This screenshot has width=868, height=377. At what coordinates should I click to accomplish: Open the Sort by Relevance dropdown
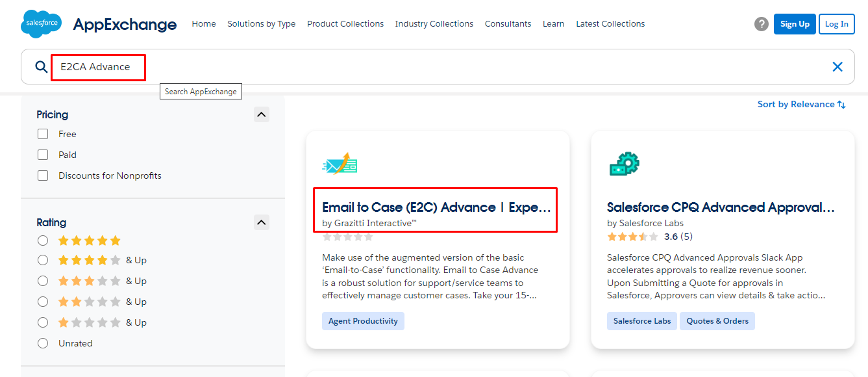801,104
